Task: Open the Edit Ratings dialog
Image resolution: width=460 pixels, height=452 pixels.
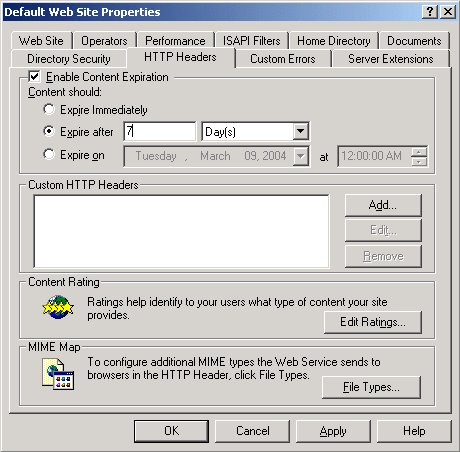Action: [373, 322]
